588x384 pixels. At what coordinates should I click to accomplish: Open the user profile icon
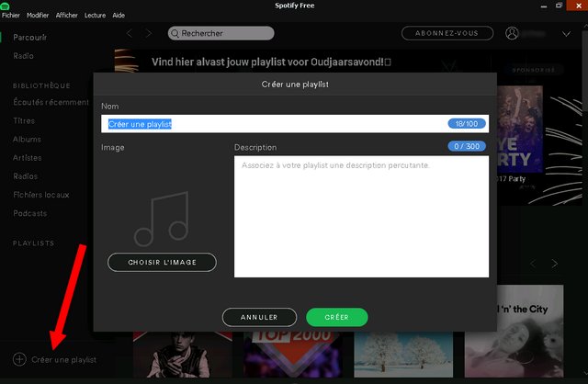pyautogui.click(x=512, y=33)
